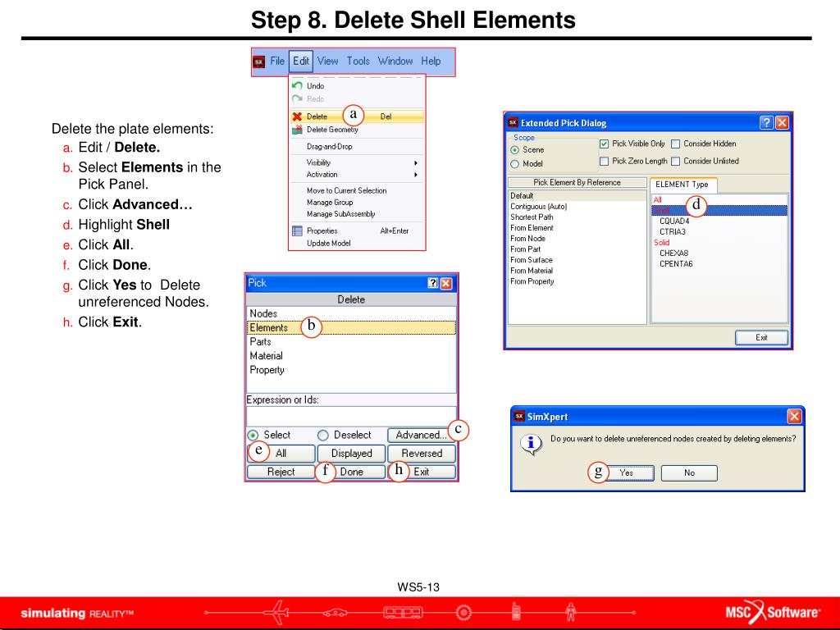This screenshot has width=840, height=630.
Task: Open the Window menu
Action: 395,61
